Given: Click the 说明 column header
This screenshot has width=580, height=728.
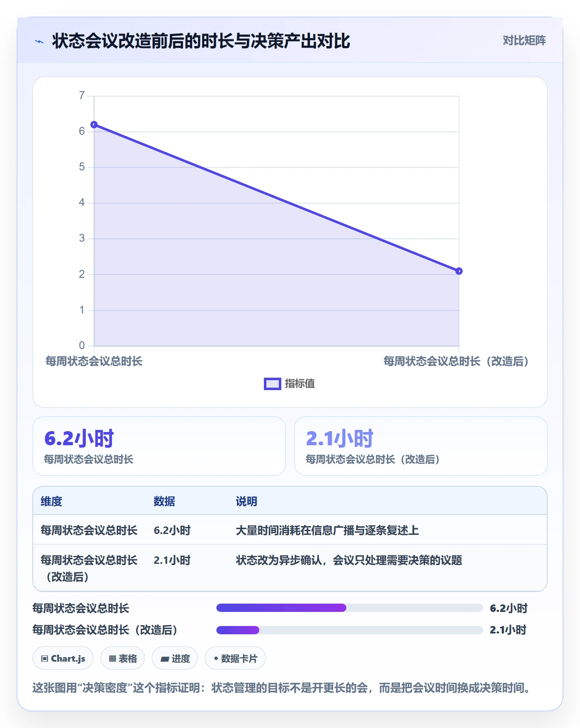Looking at the screenshot, I should tap(247, 501).
